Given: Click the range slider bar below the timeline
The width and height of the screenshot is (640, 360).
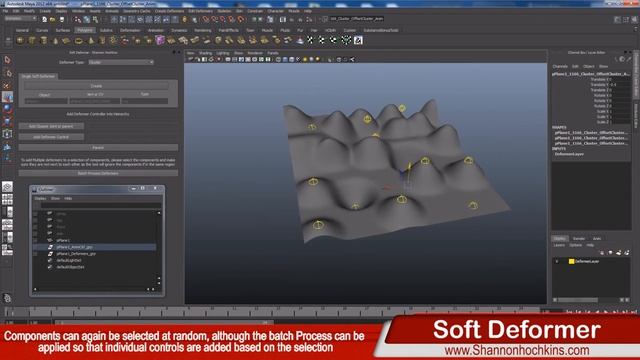Looking at the screenshot, I should pos(163,322).
